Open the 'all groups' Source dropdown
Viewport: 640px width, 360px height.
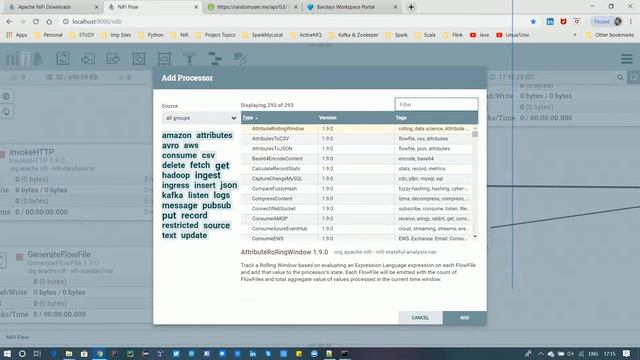coord(200,118)
